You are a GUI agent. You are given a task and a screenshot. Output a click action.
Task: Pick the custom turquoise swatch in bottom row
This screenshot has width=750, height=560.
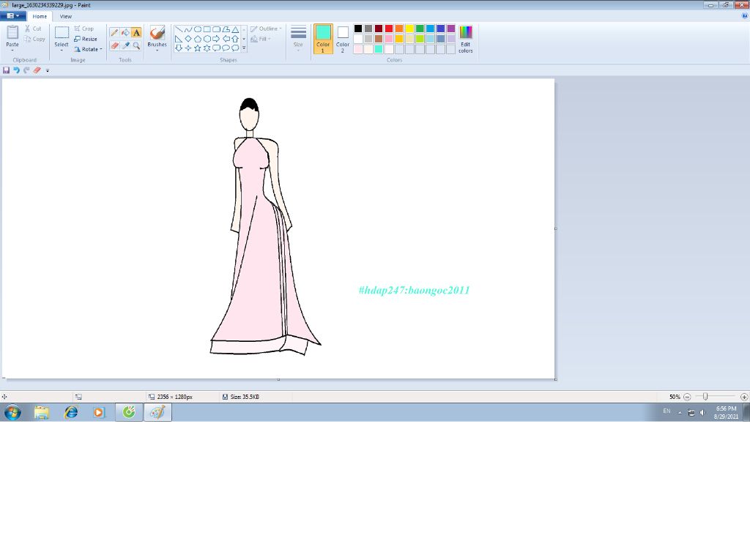pyautogui.click(x=379, y=49)
